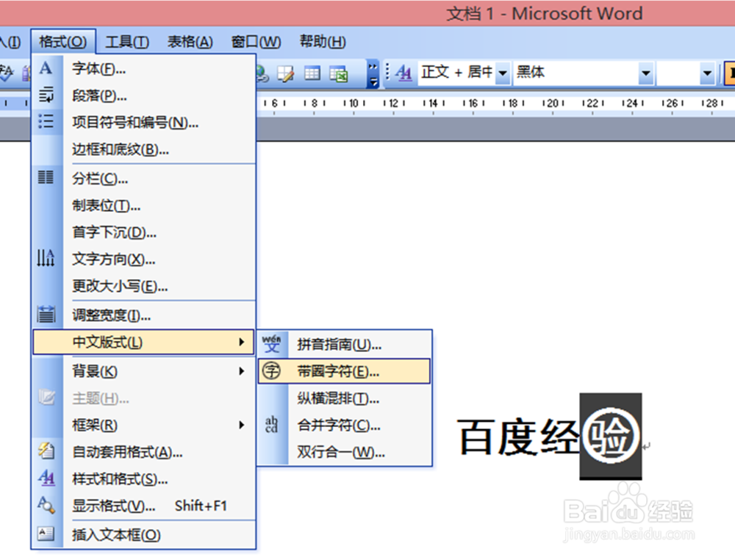Click the 拼音指南 submenu icon
Viewport: 735px width, 560px height.
coord(271,343)
